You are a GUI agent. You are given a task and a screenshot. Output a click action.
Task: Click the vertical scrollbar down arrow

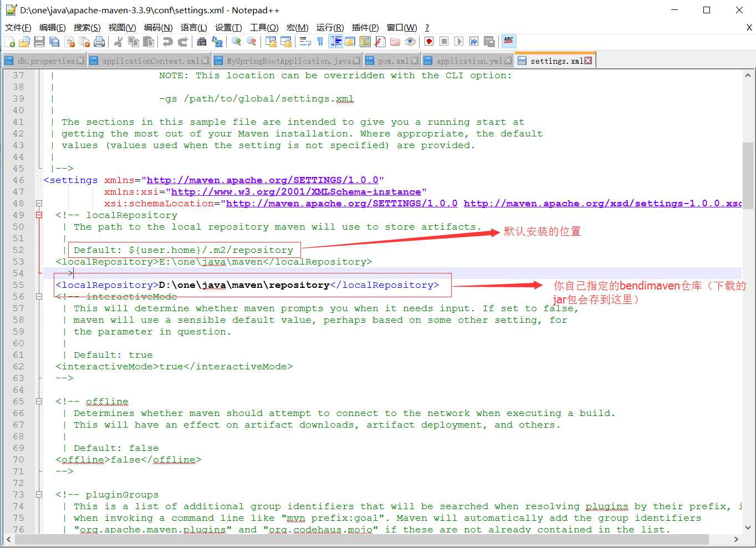click(x=748, y=527)
